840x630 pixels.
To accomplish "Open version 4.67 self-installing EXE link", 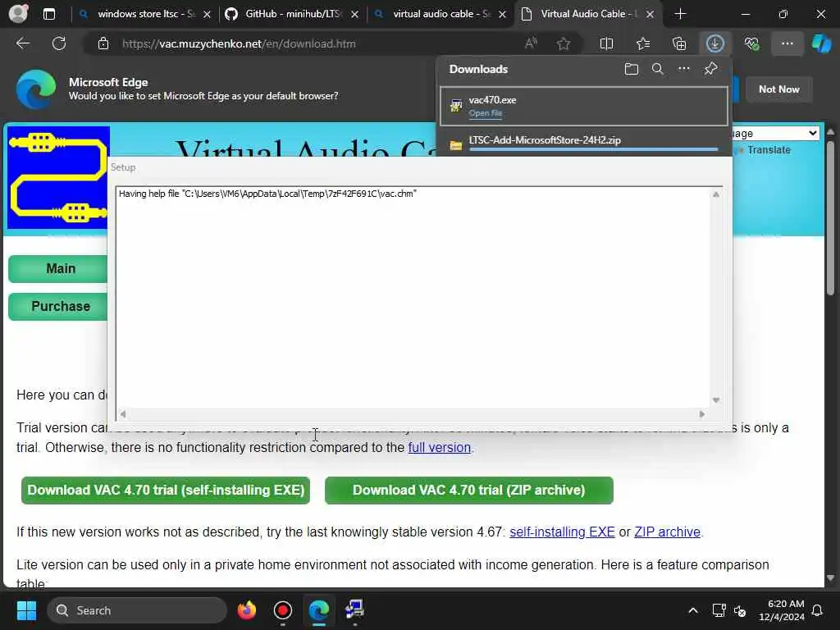I will [562, 532].
